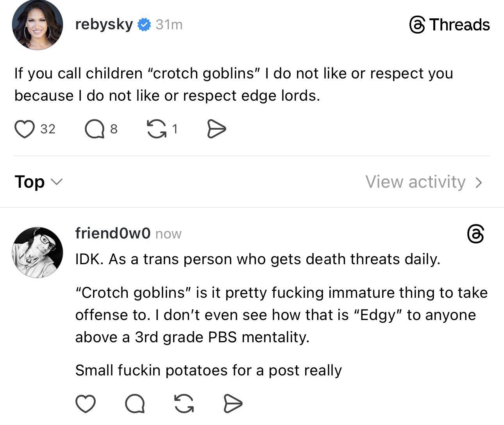Click the chevron next to View activity
The image size is (504, 425).
(x=479, y=182)
